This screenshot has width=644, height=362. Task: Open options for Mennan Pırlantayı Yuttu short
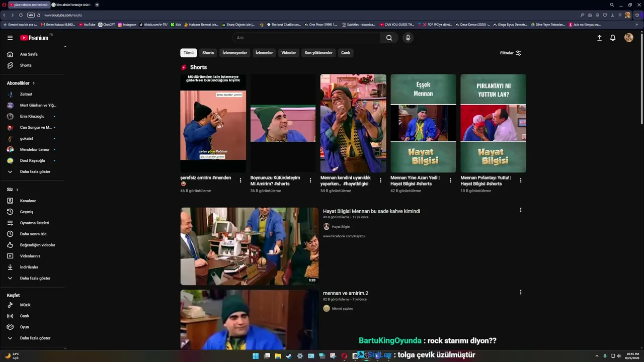(x=520, y=180)
